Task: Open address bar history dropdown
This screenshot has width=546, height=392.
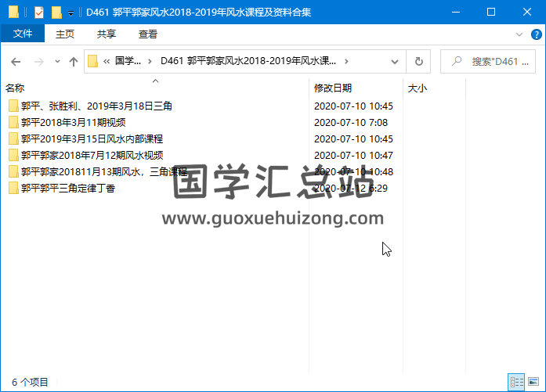Action: coord(395,62)
